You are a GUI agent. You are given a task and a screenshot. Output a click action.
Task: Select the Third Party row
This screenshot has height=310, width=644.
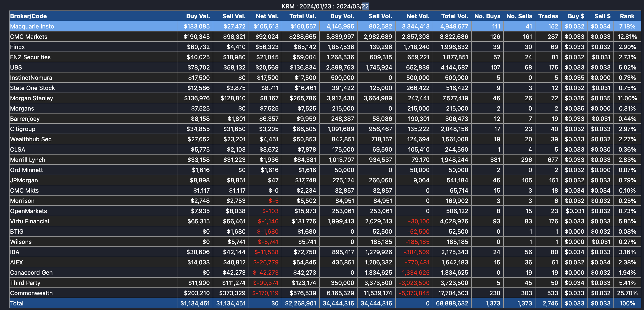(x=325, y=282)
